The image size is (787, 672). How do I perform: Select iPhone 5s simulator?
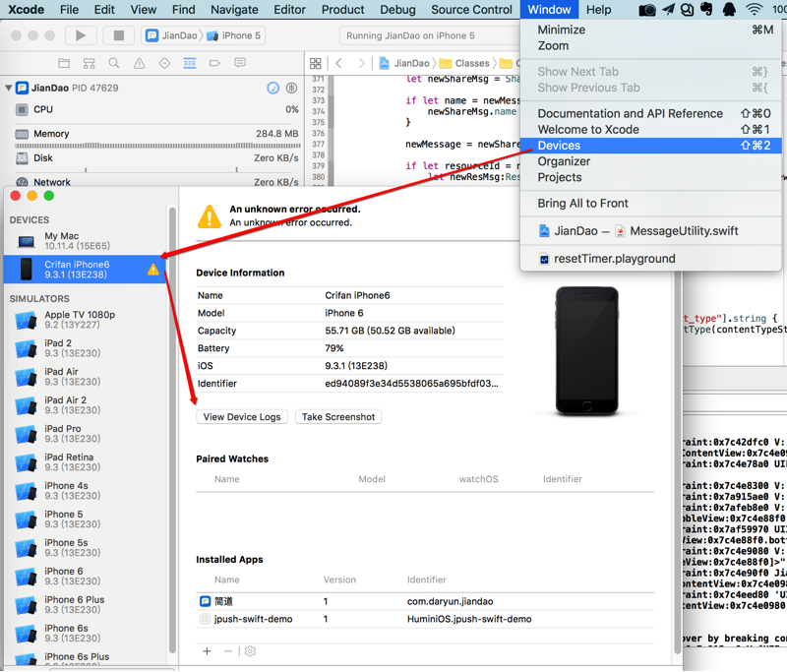(86, 548)
